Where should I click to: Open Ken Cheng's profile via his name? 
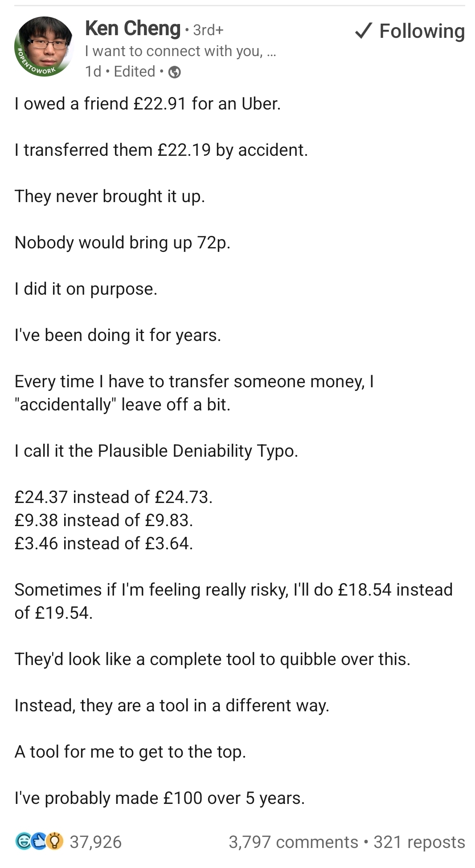tap(133, 28)
